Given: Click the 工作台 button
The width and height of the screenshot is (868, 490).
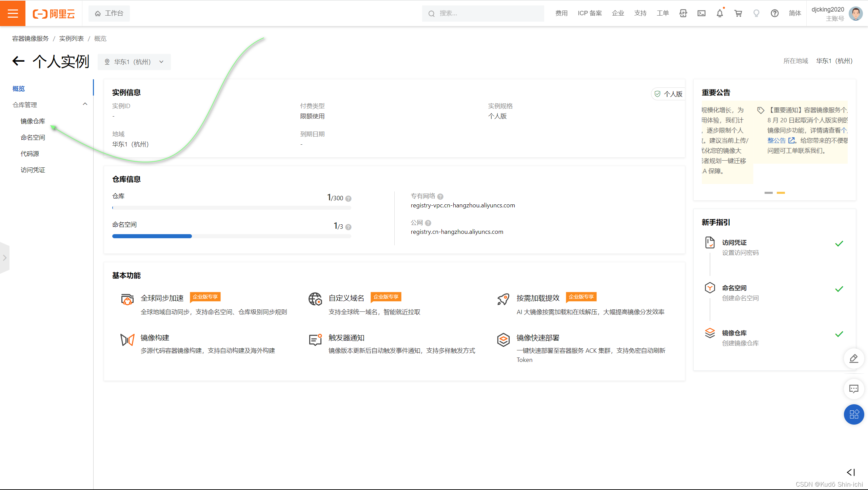Looking at the screenshot, I should [109, 13].
